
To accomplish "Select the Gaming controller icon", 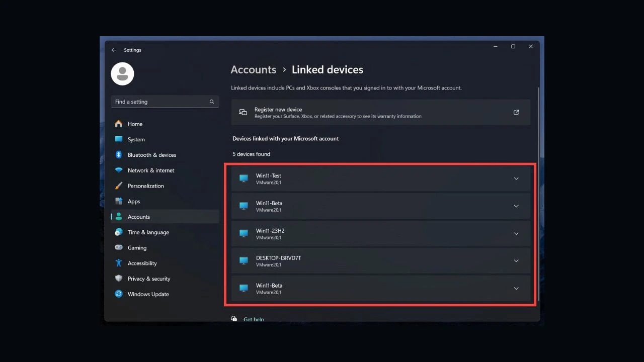I will pos(119,247).
